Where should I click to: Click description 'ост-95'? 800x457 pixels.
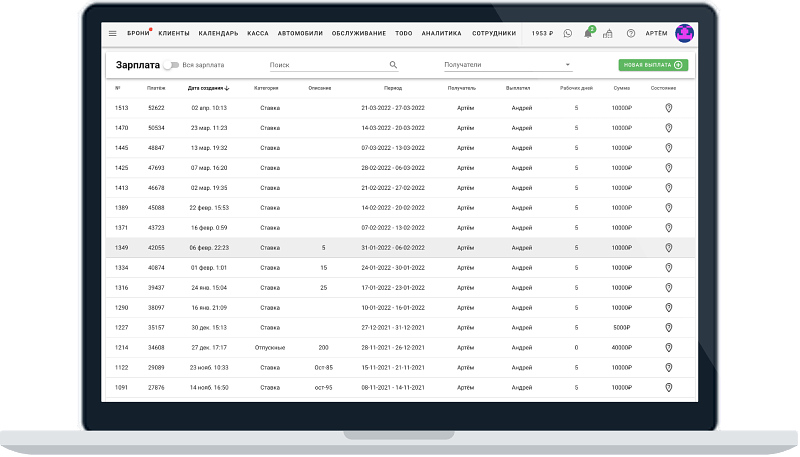pyautogui.click(x=323, y=388)
